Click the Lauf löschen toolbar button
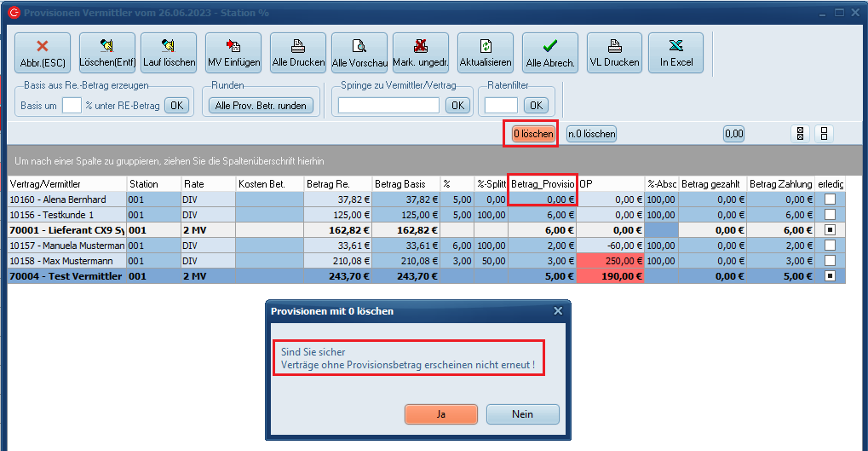868x451 pixels. (x=169, y=53)
